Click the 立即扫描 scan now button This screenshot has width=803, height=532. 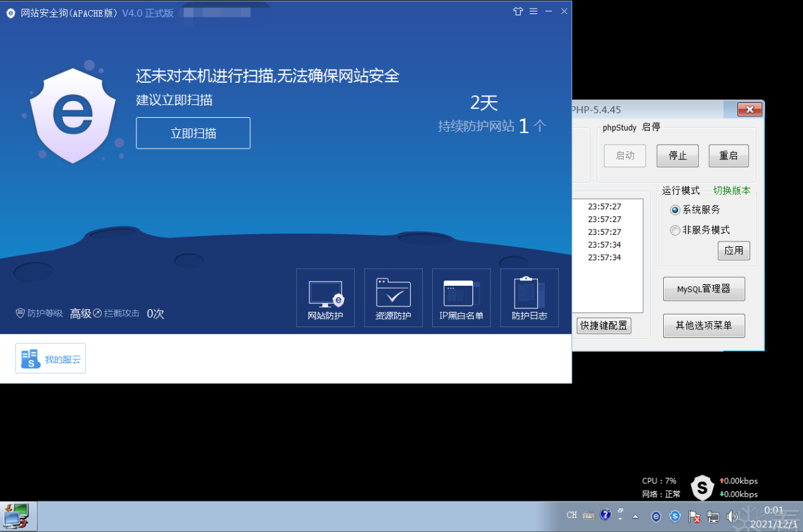click(x=193, y=133)
